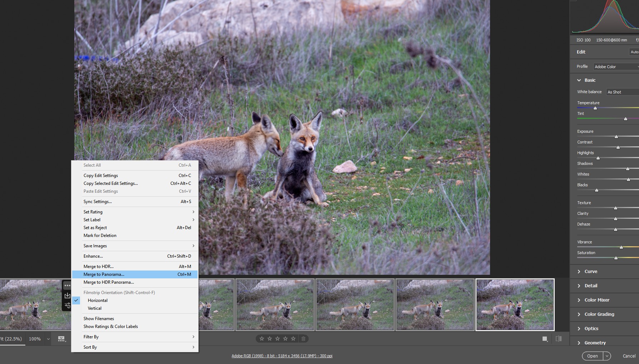Click the filmstrip three-dots more options icon

tap(67, 285)
